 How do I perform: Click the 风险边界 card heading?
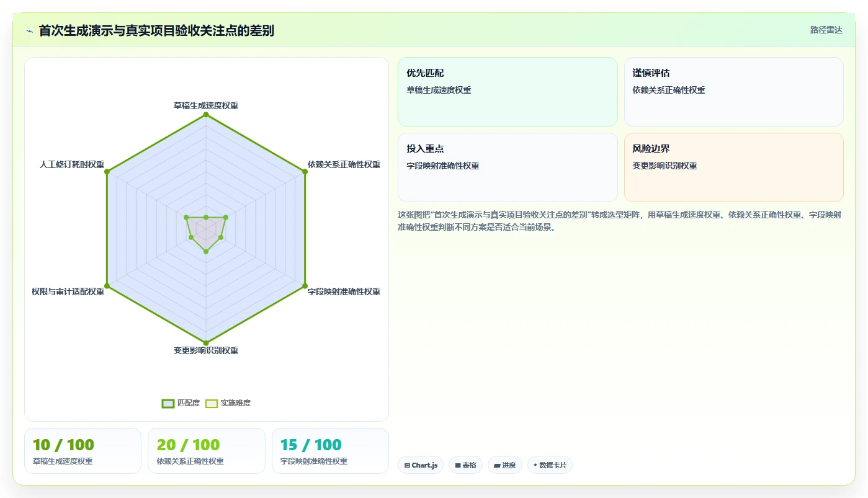[651, 149]
